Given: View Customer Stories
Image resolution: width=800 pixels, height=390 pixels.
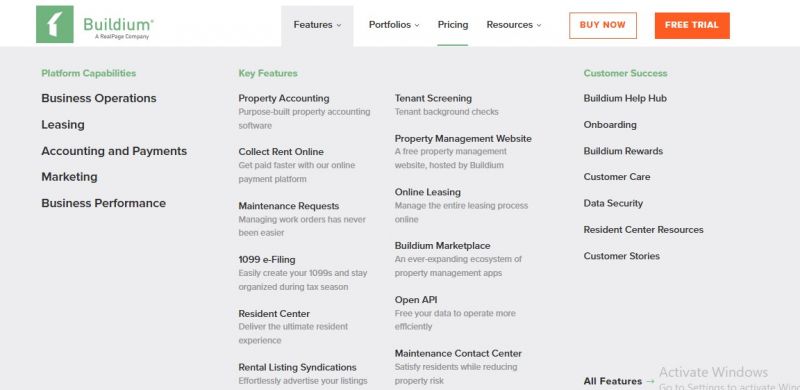Looking at the screenshot, I should click(621, 256).
